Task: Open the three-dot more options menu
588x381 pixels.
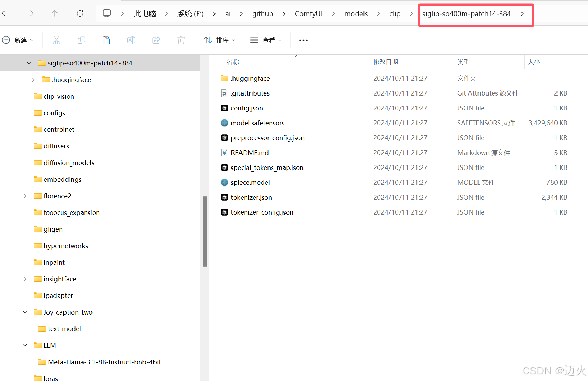Action: [x=304, y=40]
